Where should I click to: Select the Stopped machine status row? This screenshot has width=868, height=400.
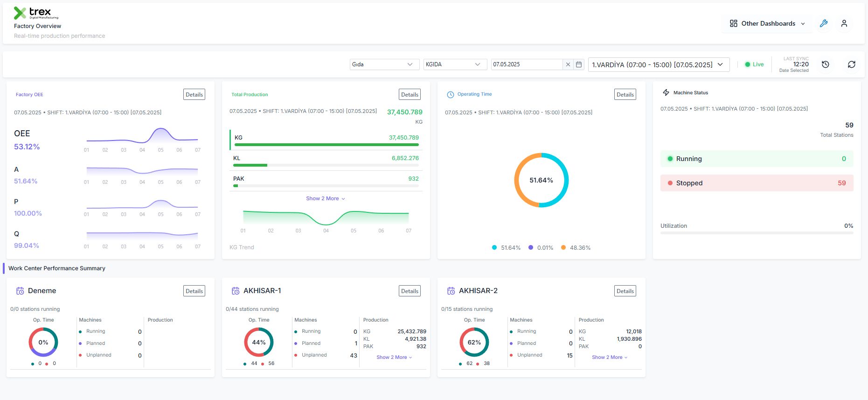[x=757, y=183]
